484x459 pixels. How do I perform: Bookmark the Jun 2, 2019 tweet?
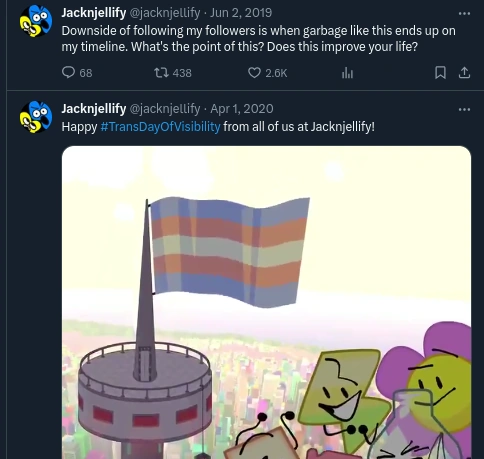[440, 72]
